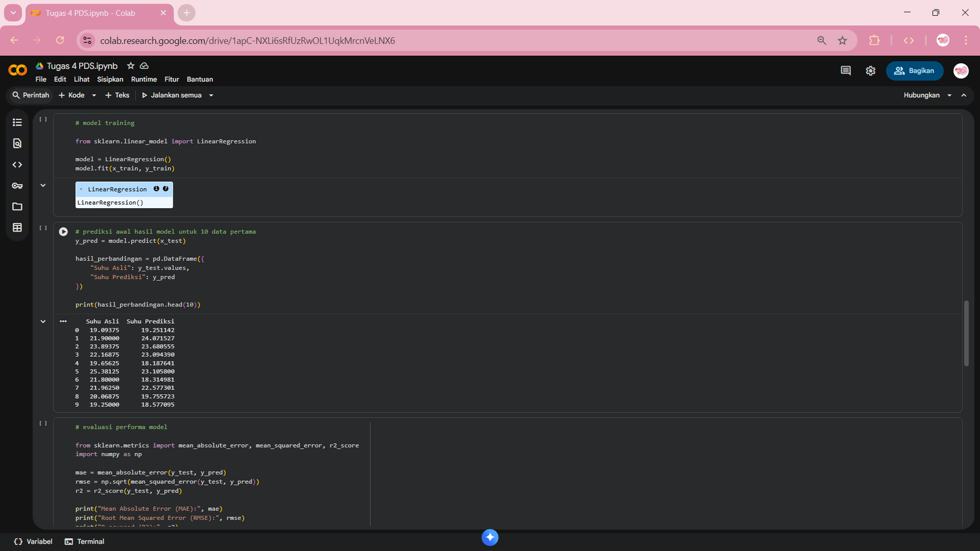
Task: Open the Terminal panel at bottom
Action: pyautogui.click(x=85, y=542)
